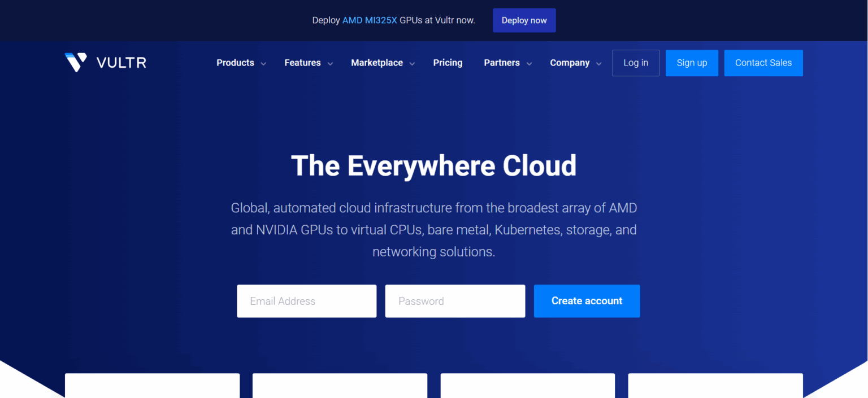Expand the Products dropdown chevron

263,63
